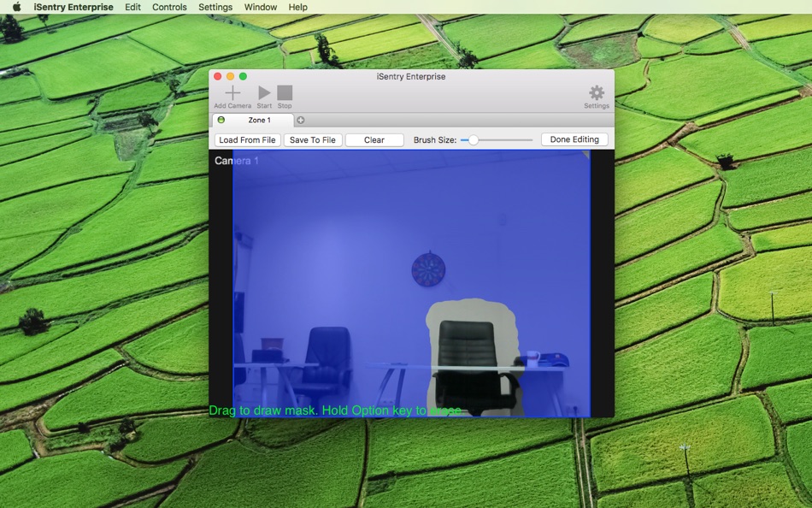The height and width of the screenshot is (508, 812).
Task: Click the corner triangle of camera view
Action: (x=586, y=154)
